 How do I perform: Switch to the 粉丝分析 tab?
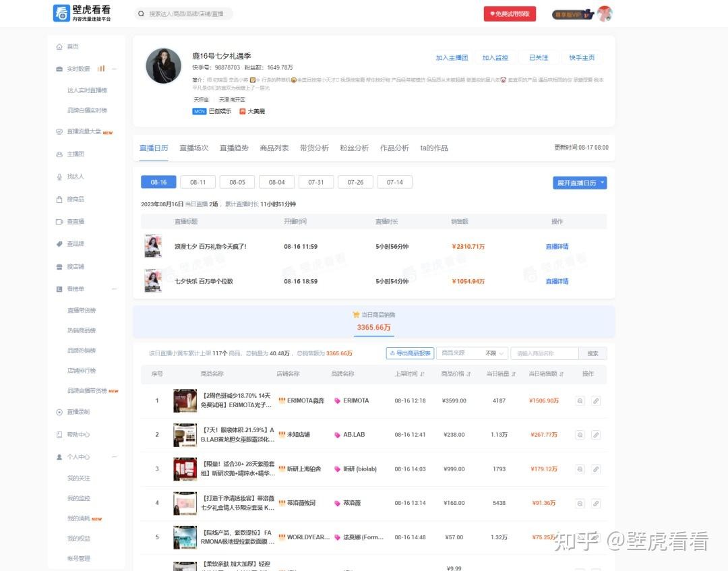pos(355,148)
